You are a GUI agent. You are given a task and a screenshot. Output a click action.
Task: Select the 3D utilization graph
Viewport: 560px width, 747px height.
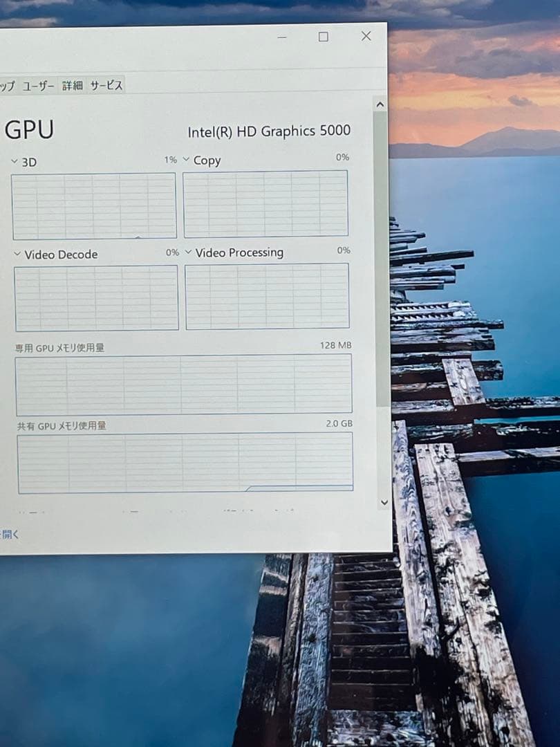(x=93, y=204)
